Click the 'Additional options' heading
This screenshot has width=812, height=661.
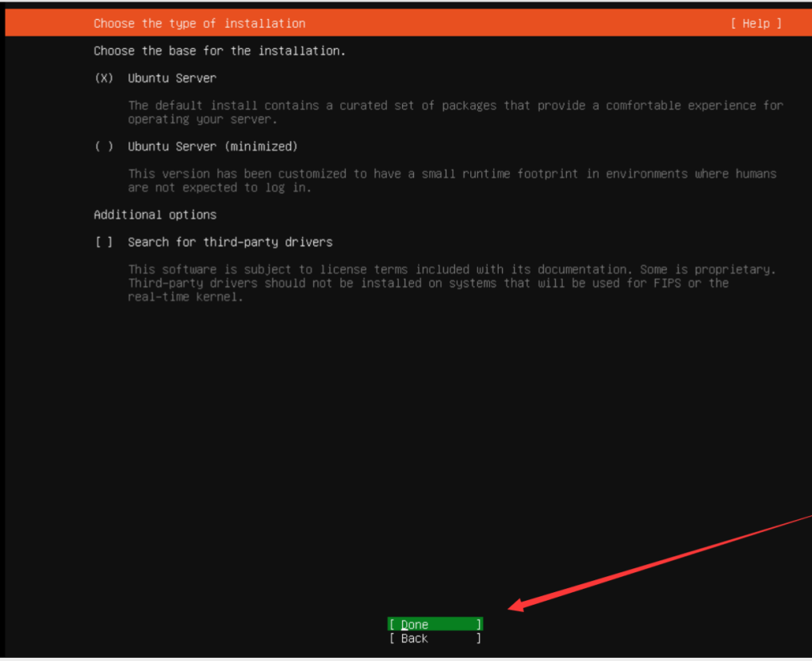click(155, 214)
